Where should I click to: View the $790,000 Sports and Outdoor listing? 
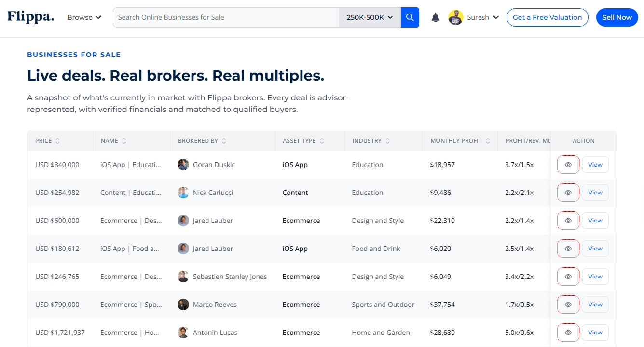coord(595,305)
